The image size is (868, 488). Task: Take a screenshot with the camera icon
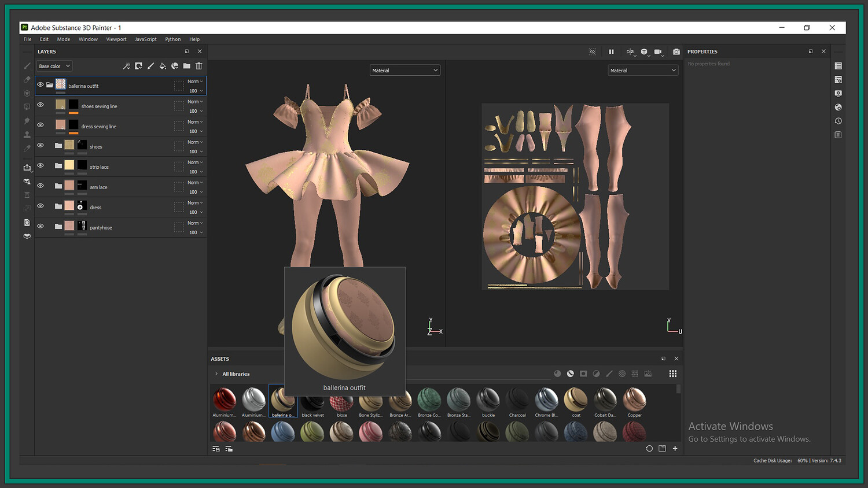click(x=676, y=52)
